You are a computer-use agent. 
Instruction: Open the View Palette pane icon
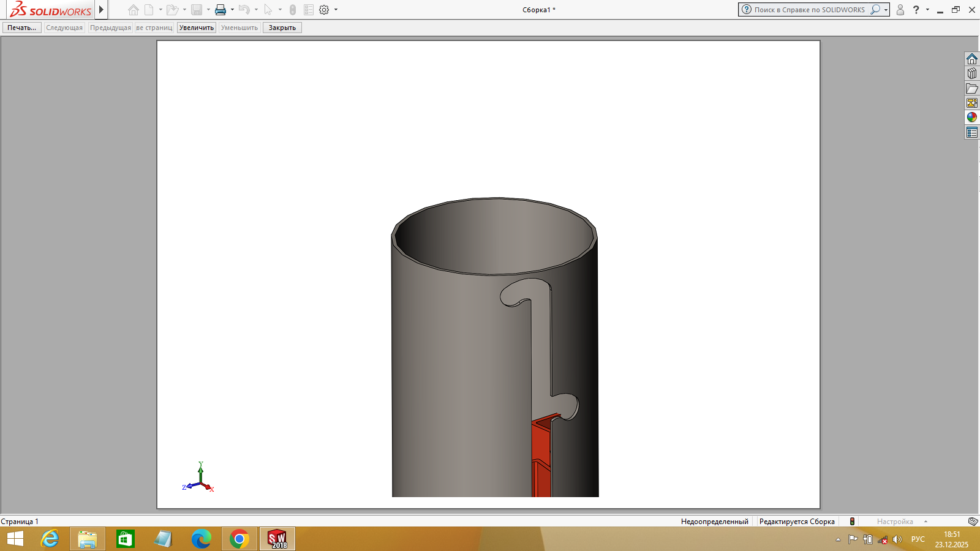coord(972,103)
